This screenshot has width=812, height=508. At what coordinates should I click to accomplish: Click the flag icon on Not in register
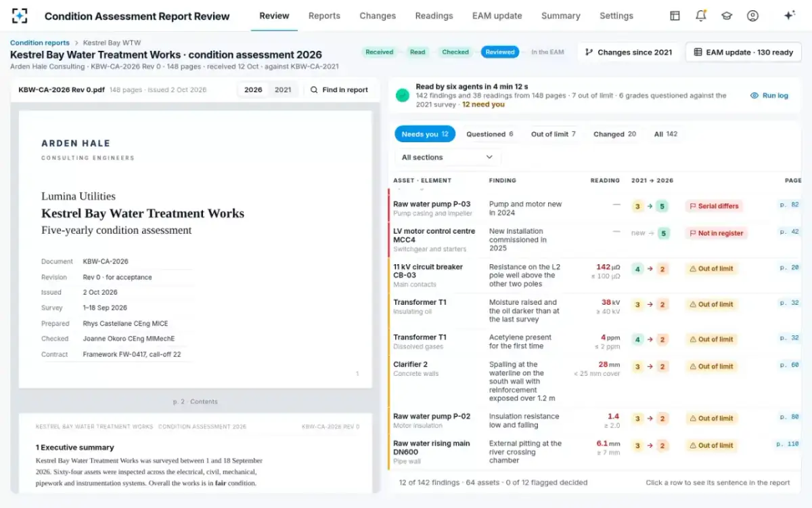[692, 233]
